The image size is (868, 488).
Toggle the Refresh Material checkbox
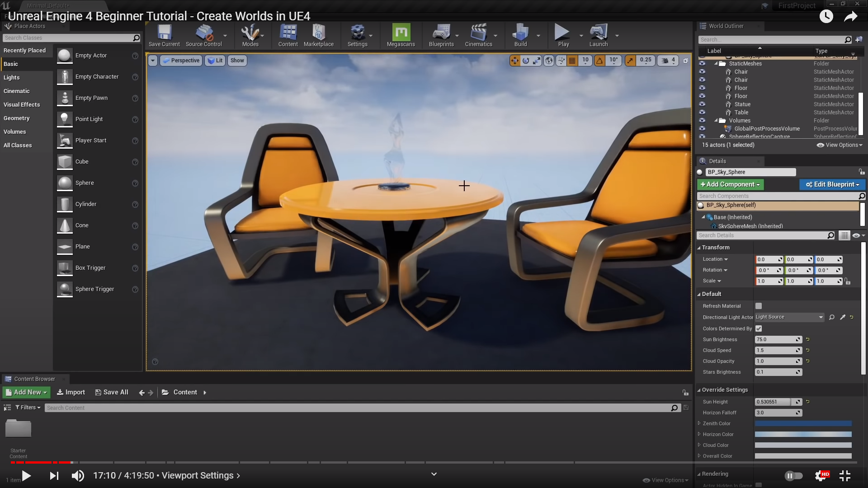click(x=759, y=306)
